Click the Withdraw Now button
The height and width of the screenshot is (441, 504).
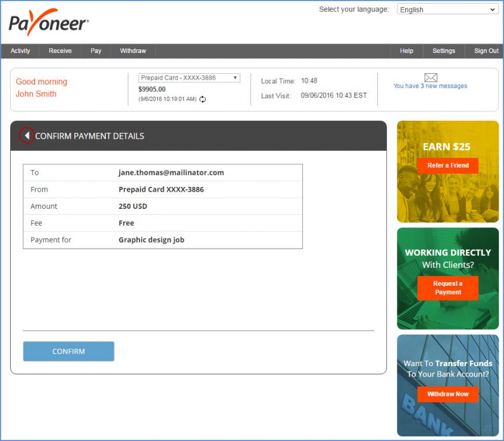click(447, 394)
